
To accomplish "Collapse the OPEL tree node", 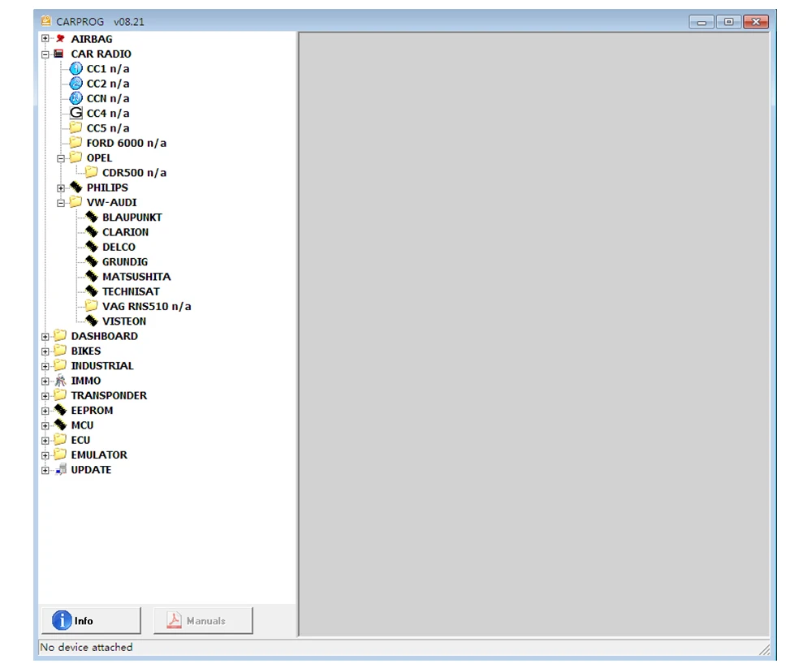I will click(61, 158).
